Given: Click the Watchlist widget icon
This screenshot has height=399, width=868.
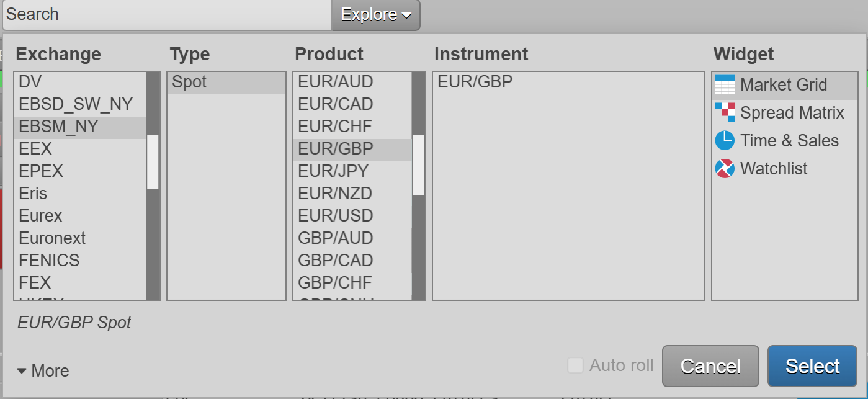Looking at the screenshot, I should click(725, 169).
